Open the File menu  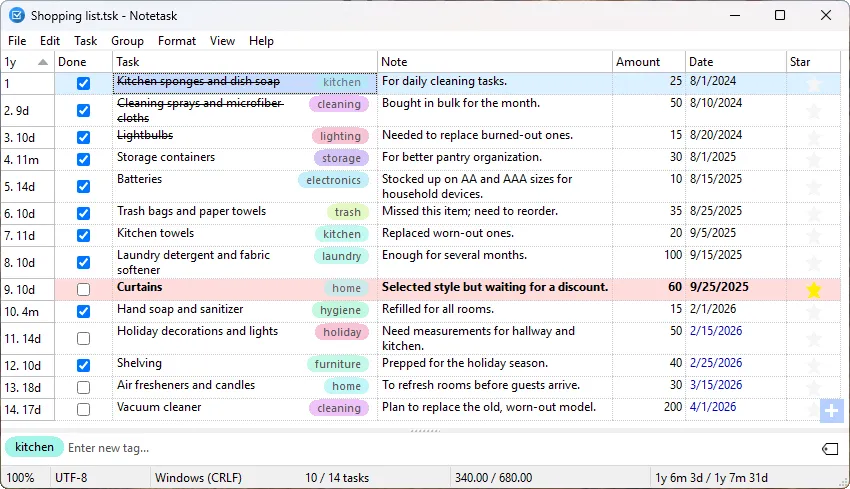pos(17,41)
